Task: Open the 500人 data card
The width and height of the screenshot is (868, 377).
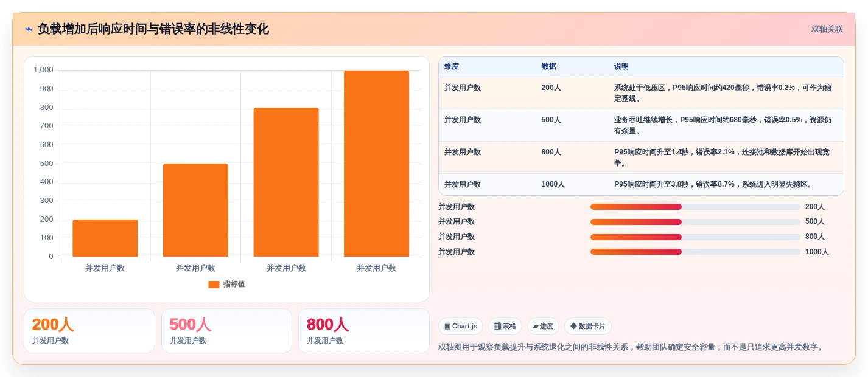Action: (226, 331)
